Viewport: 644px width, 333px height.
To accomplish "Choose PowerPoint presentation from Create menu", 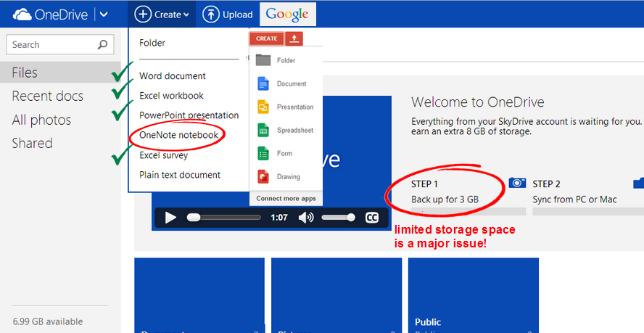I will pyautogui.click(x=189, y=115).
